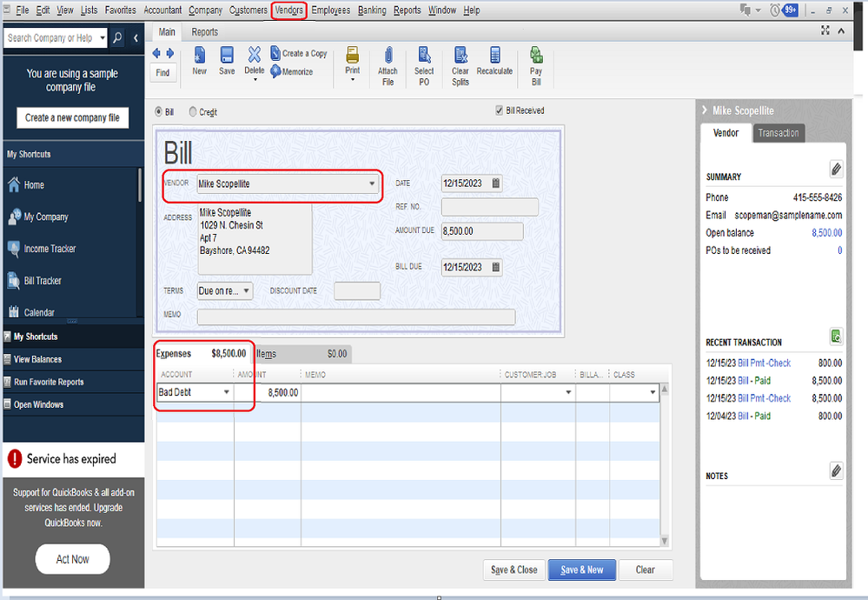The image size is (868, 600).
Task: Click the Pay Bill icon
Action: [536, 55]
